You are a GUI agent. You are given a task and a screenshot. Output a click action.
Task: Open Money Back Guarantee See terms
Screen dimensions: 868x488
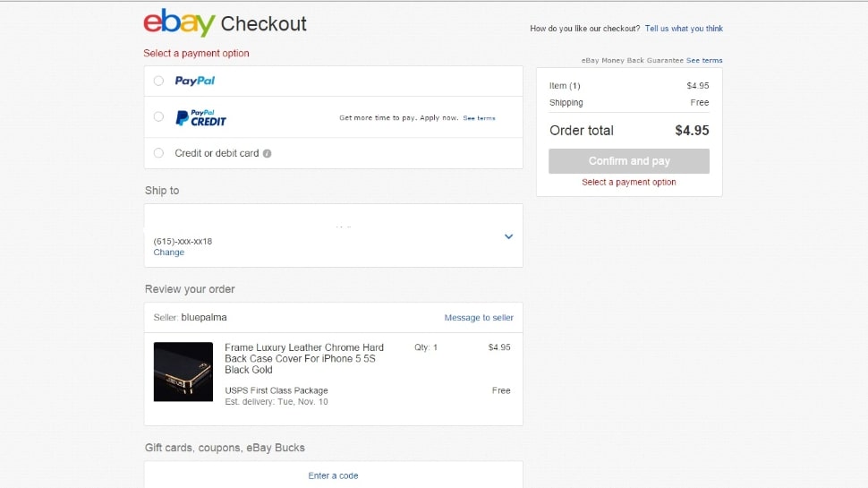pos(704,60)
